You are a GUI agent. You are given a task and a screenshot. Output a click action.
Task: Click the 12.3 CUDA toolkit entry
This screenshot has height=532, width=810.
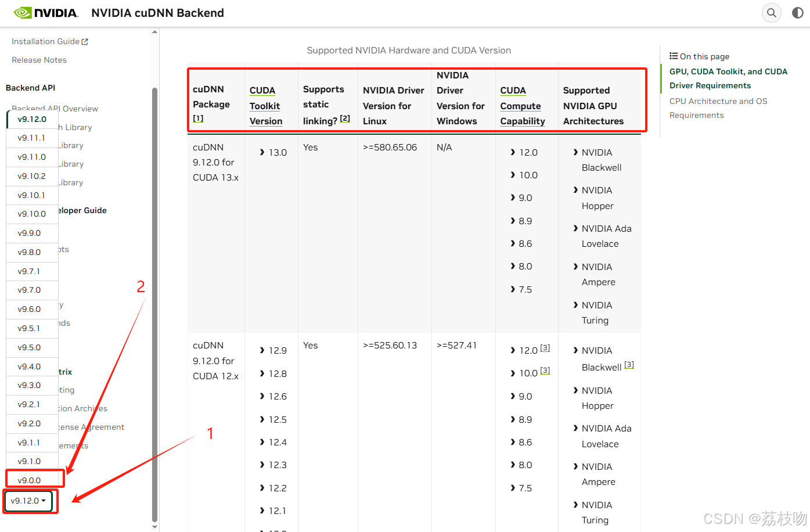click(278, 465)
